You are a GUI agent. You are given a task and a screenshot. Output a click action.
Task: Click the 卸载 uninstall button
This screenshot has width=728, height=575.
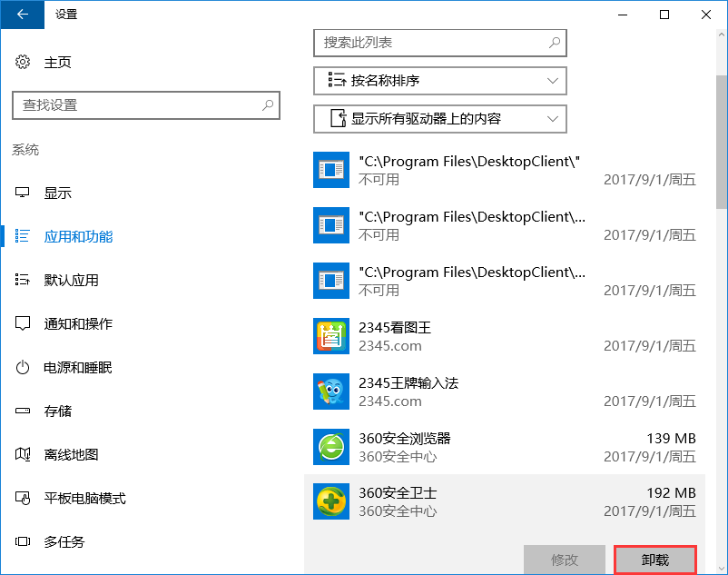pos(655,560)
